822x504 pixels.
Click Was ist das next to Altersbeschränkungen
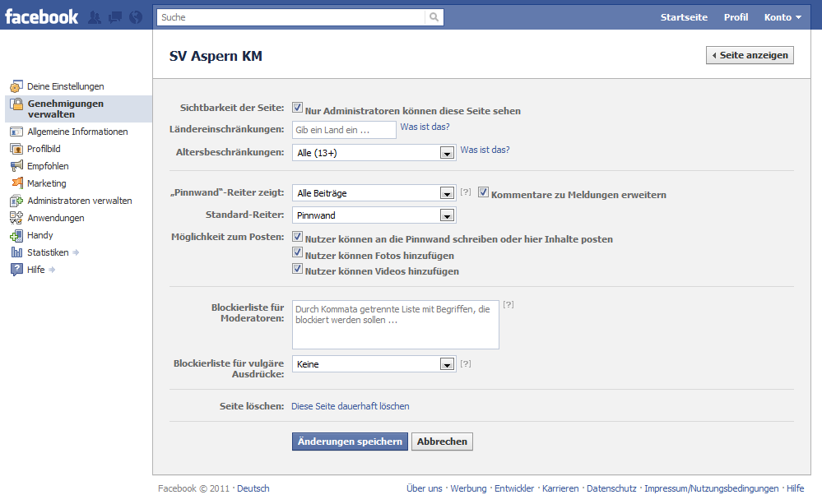coord(485,150)
